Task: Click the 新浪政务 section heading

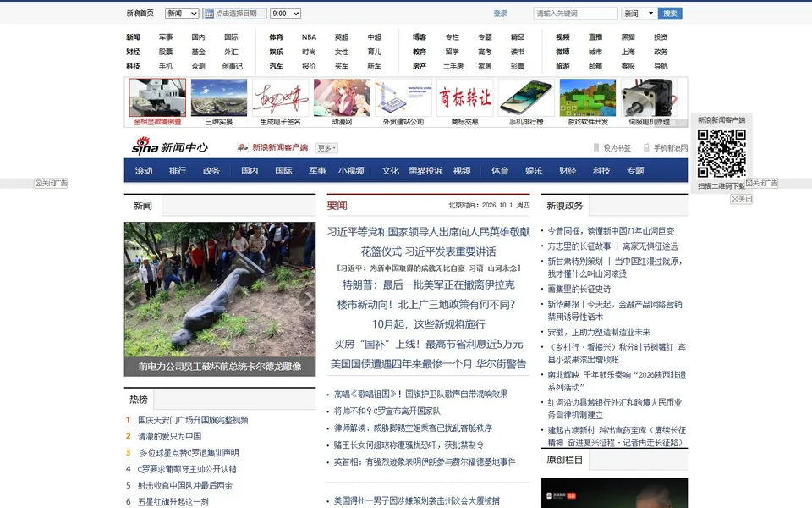Action: coord(564,206)
